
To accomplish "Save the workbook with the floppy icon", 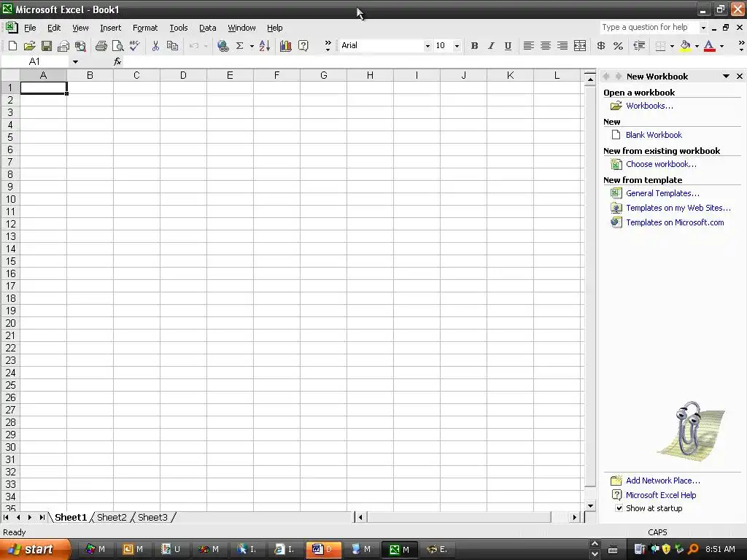I will click(46, 46).
